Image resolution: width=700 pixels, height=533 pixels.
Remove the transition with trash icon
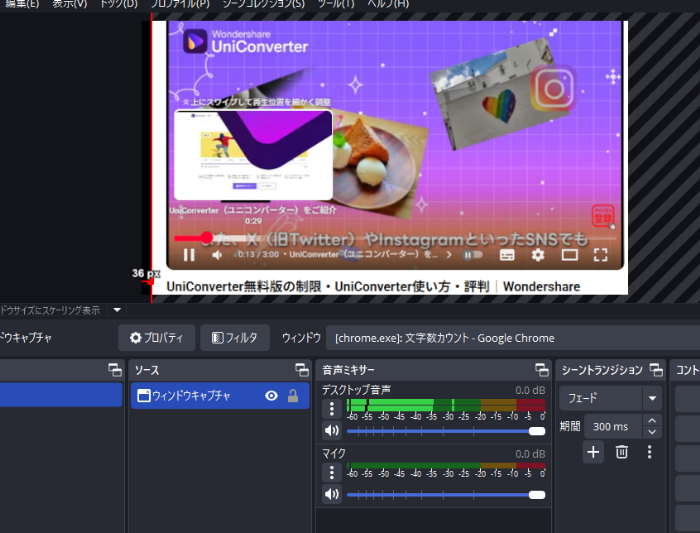point(621,452)
